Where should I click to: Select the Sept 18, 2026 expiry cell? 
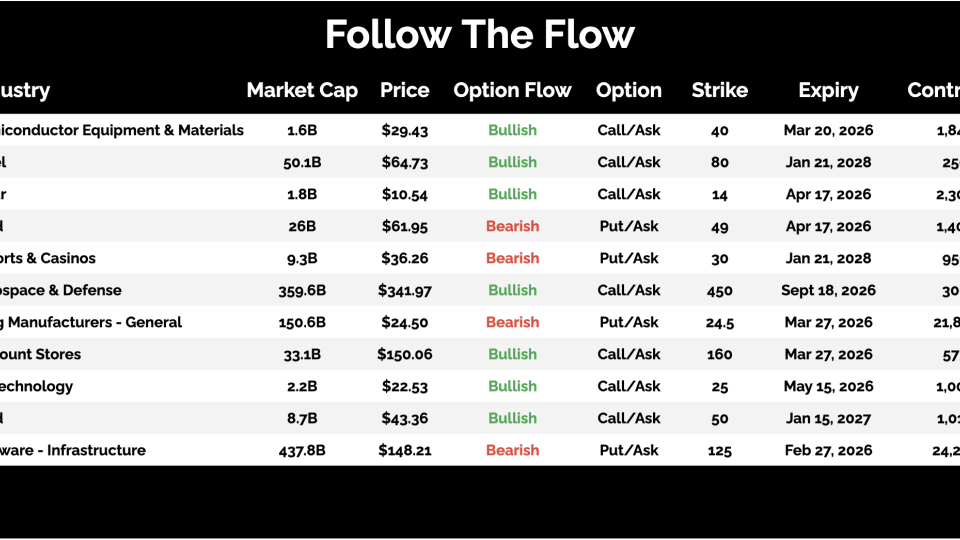828,290
